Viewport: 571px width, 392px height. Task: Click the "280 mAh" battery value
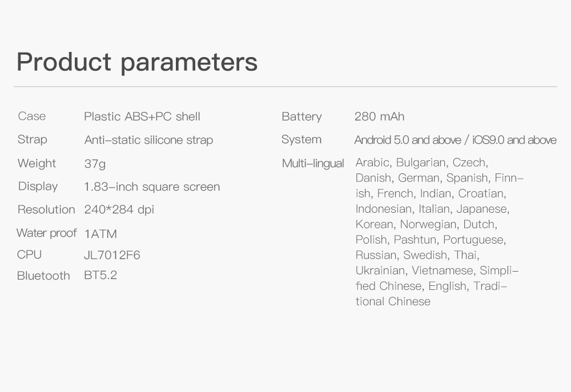tap(379, 117)
